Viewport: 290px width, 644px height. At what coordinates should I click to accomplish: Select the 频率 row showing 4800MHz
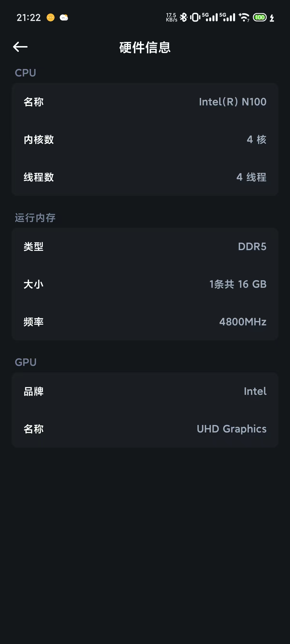(x=145, y=322)
